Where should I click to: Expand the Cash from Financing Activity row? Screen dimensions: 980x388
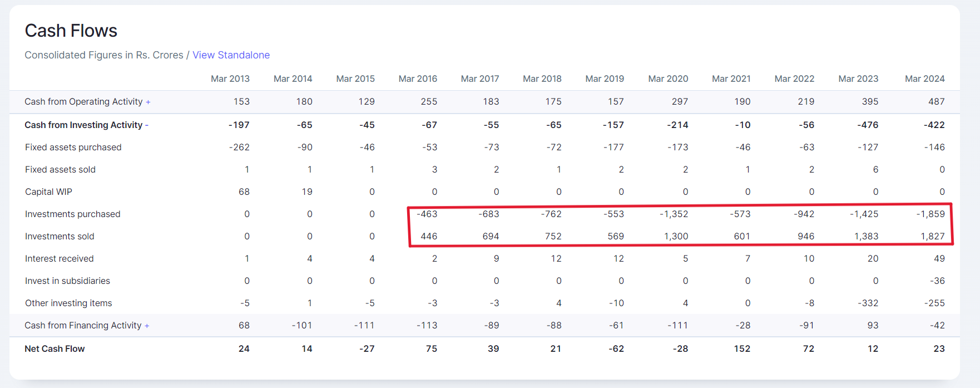[87, 326]
